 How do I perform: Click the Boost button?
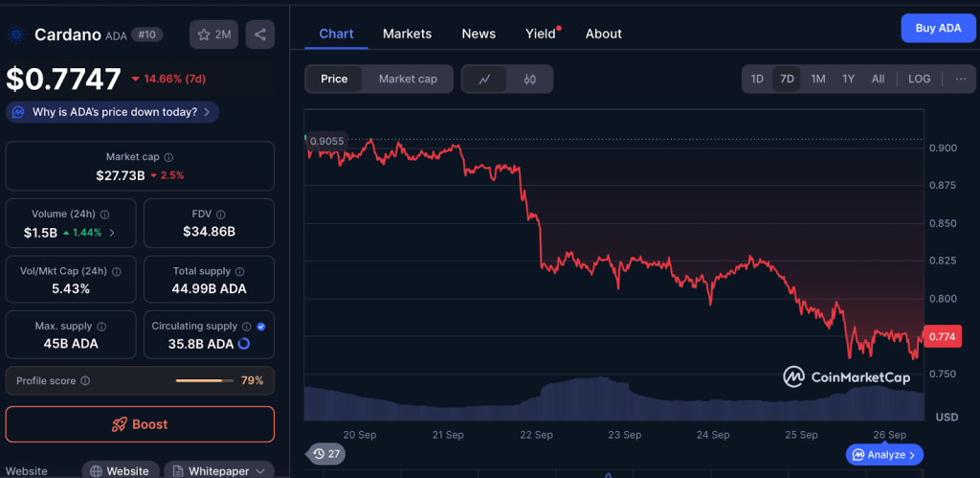click(x=140, y=424)
